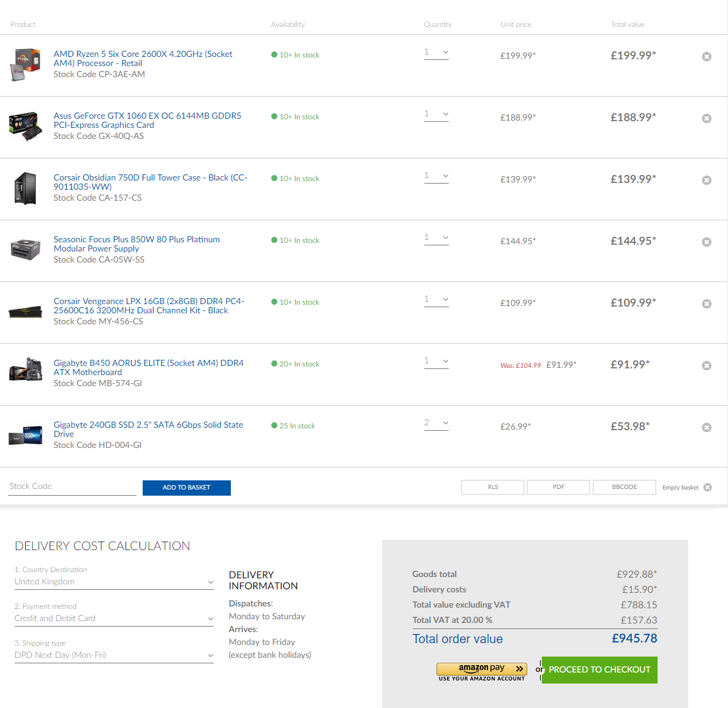Open Corsair Vengeance LPX 16GB product link

[149, 305]
